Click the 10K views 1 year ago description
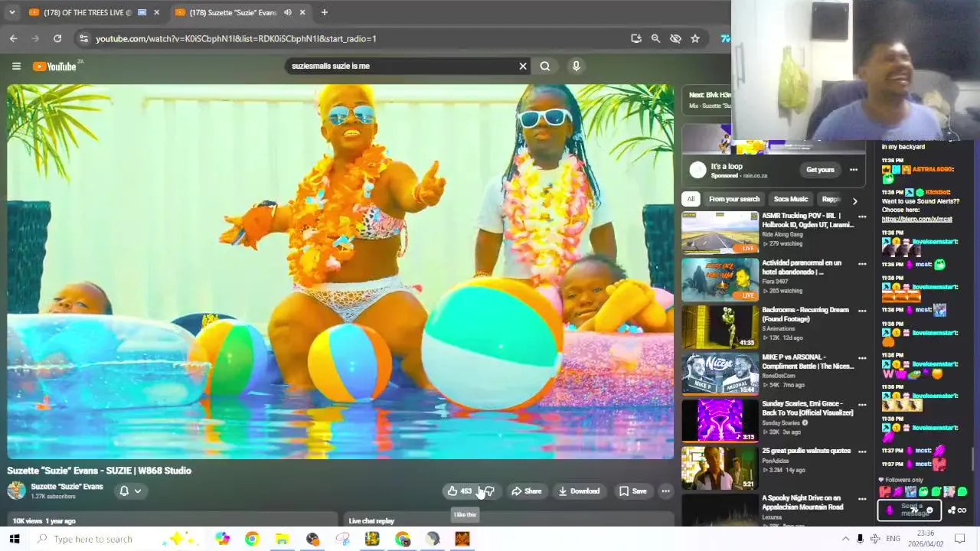This screenshot has height=551, width=980. [173, 521]
